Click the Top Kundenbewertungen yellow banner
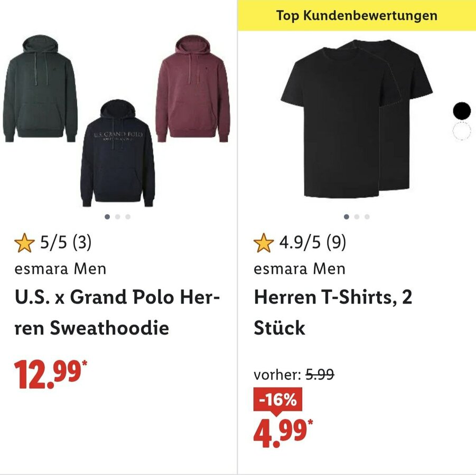Screen dimensions: 476x475 point(357,15)
